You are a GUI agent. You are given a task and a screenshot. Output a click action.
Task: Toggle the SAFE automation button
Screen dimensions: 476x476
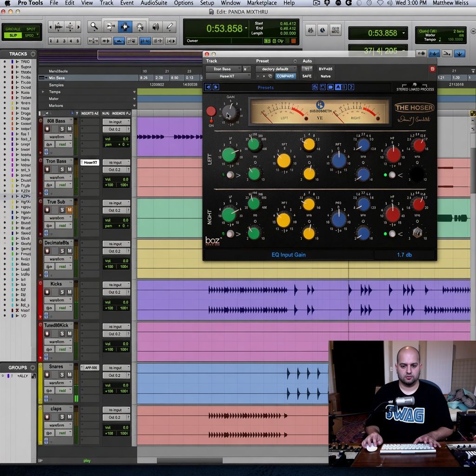pyautogui.click(x=307, y=76)
